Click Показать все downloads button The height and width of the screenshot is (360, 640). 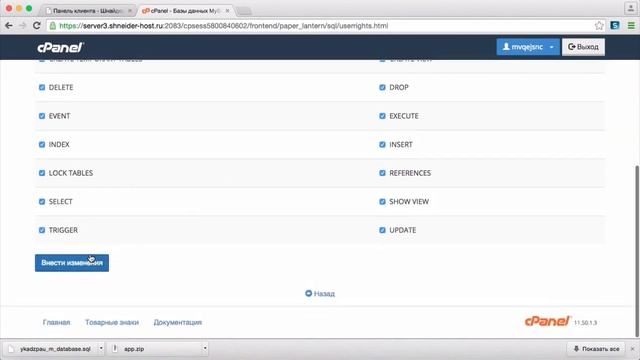pos(596,349)
